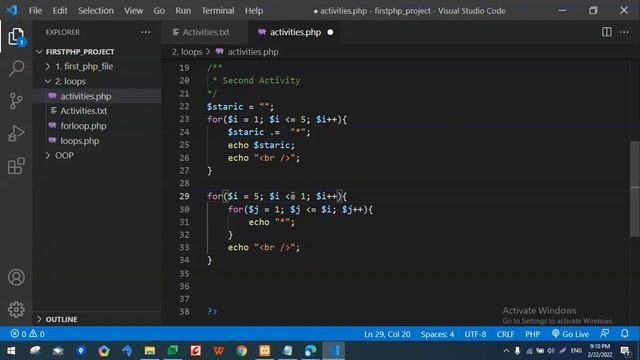The image size is (640, 360).
Task: Click the 2. loops breadcrumb
Action: pyautogui.click(x=187, y=52)
